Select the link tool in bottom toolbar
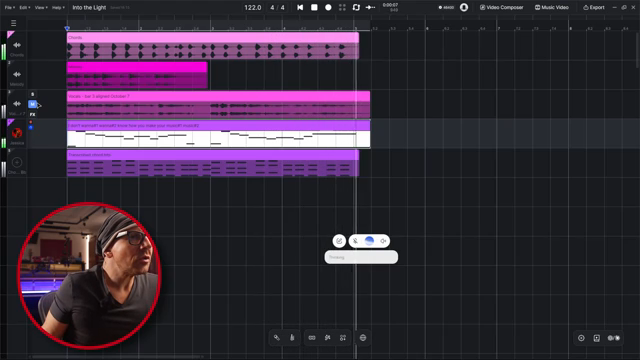This screenshot has width=640, height=360. [277, 338]
